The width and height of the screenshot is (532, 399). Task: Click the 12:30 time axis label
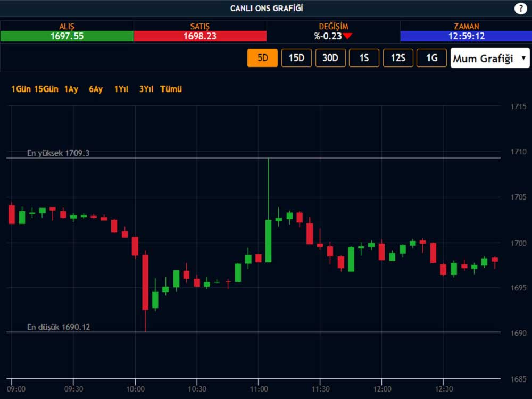pos(444,389)
